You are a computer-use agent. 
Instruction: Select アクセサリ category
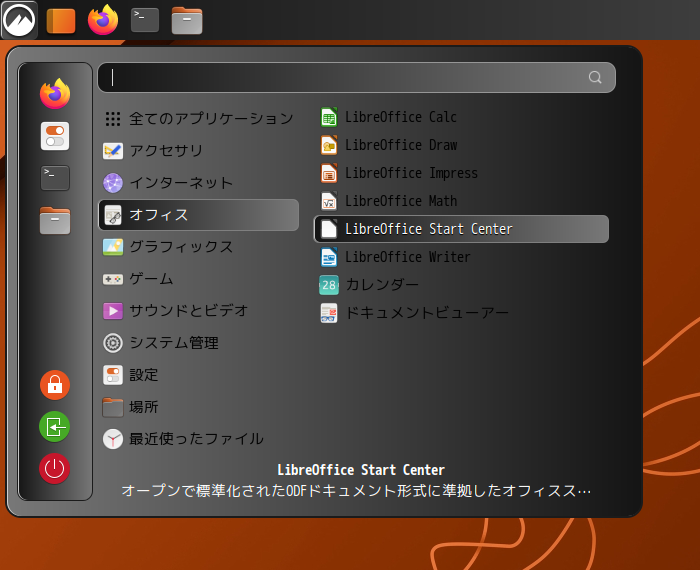199,151
